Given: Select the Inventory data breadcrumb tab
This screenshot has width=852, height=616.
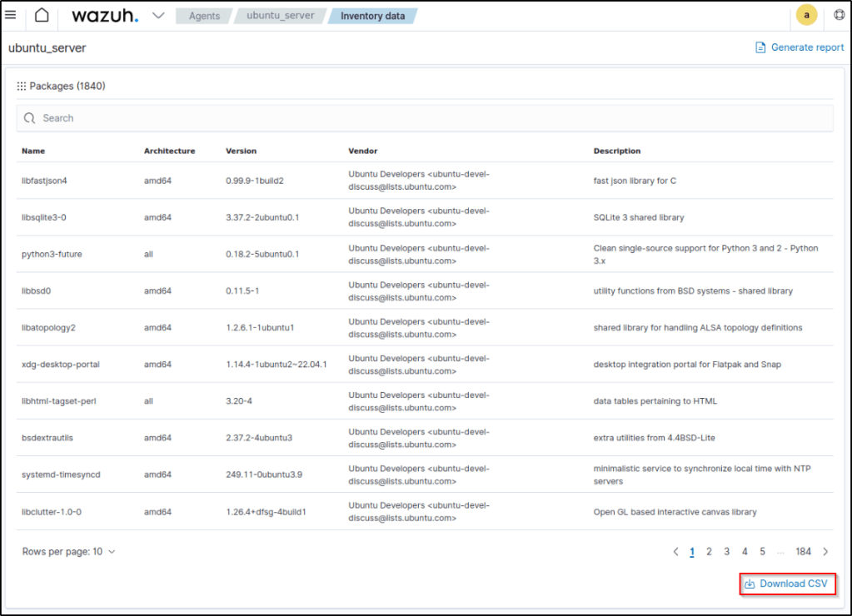Looking at the screenshot, I should coord(372,16).
